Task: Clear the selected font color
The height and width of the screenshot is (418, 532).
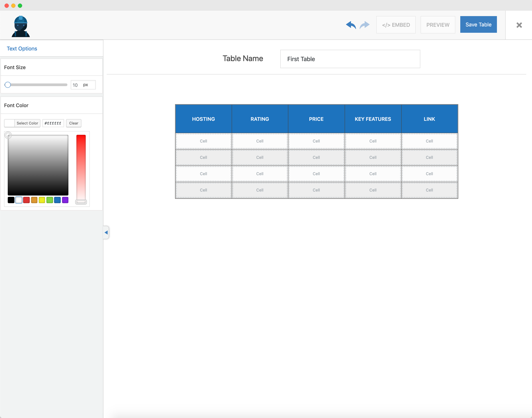Action: click(x=74, y=123)
